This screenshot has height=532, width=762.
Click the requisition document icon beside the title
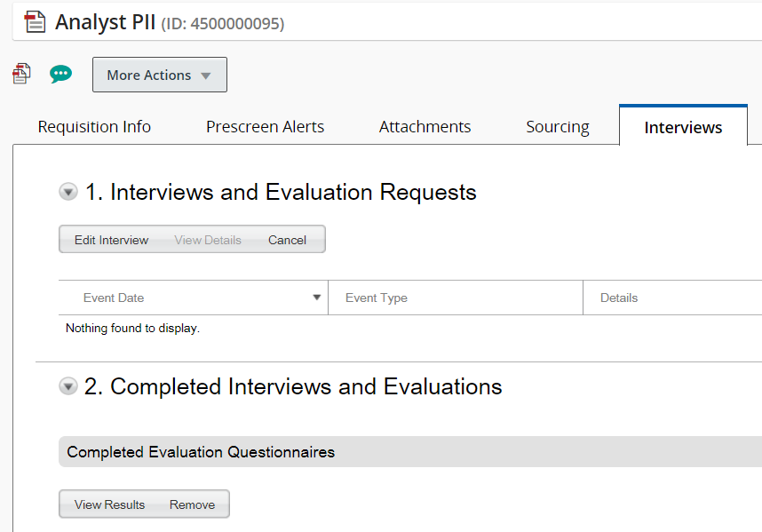tap(35, 22)
